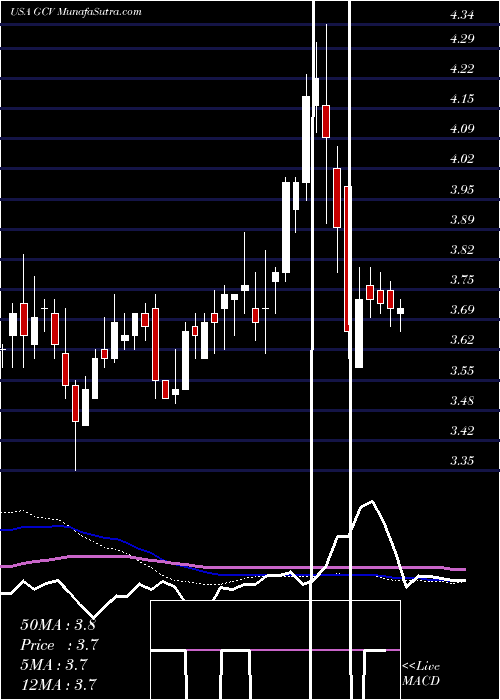The width and height of the screenshot is (500, 700).
Task: Select the 3.69 price axis label
Action: [462, 309]
